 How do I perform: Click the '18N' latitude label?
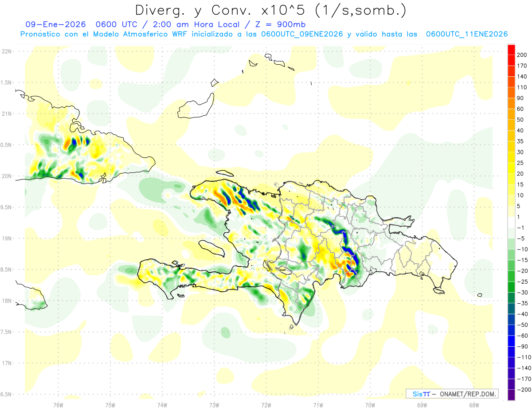pyautogui.click(x=7, y=301)
